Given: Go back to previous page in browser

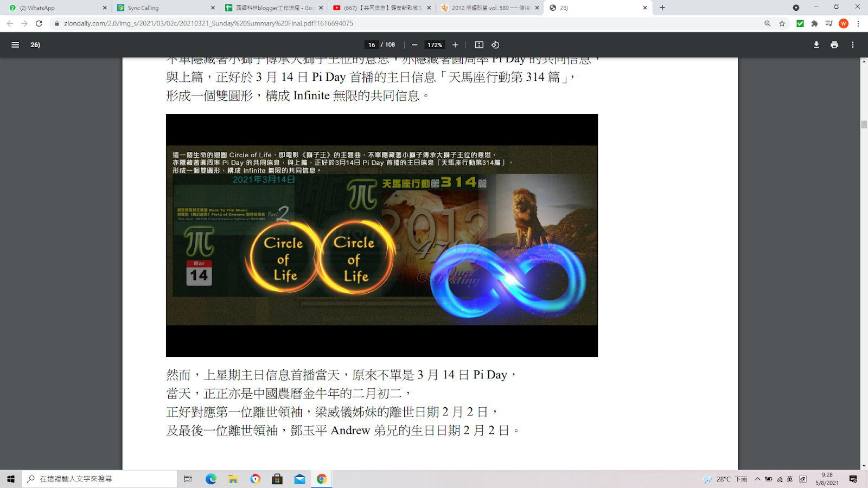Looking at the screenshot, I should [10, 23].
